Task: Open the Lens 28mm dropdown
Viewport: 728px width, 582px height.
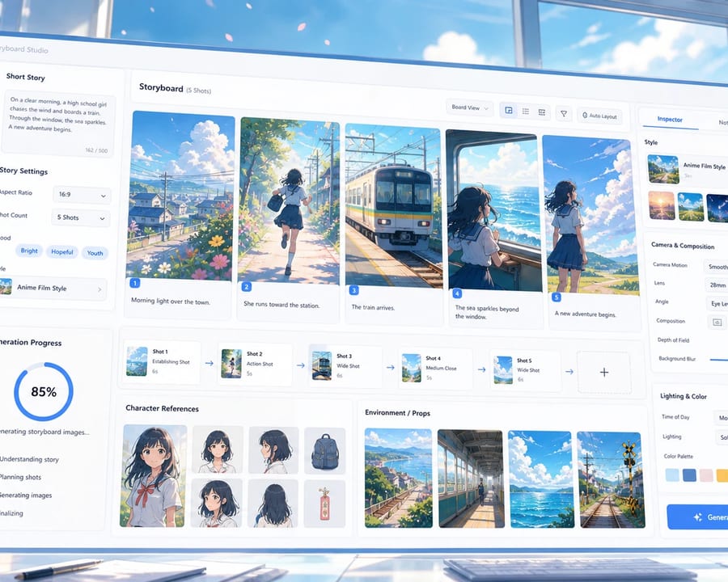Action: pyautogui.click(x=717, y=285)
